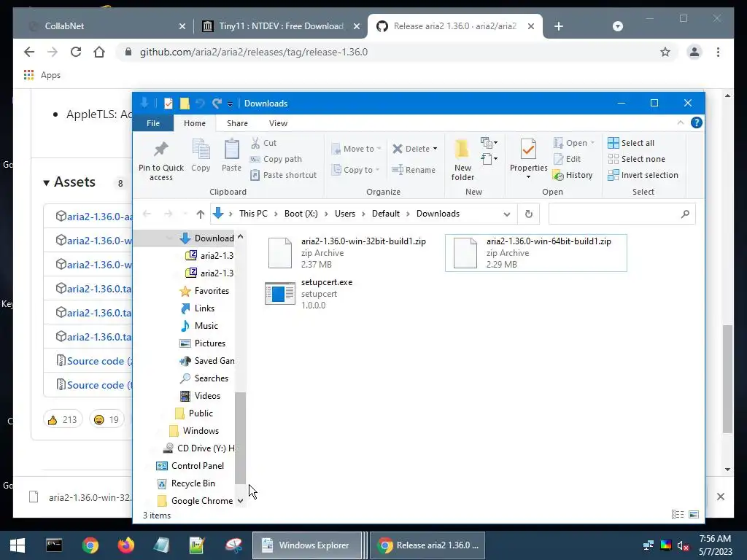This screenshot has width=747, height=560.
Task: Create a New folder from ribbon
Action: (462, 160)
